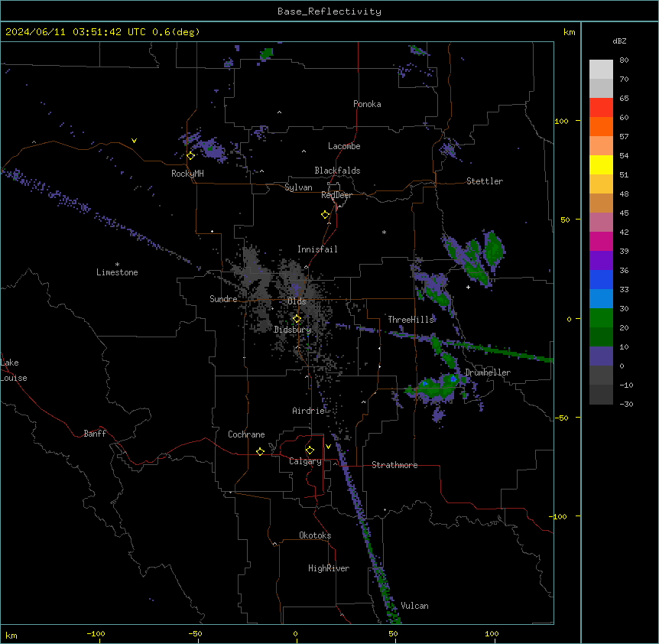The image size is (659, 644).
Task: Select the yellow diamond marker south of RedDeer
Action: click(326, 214)
